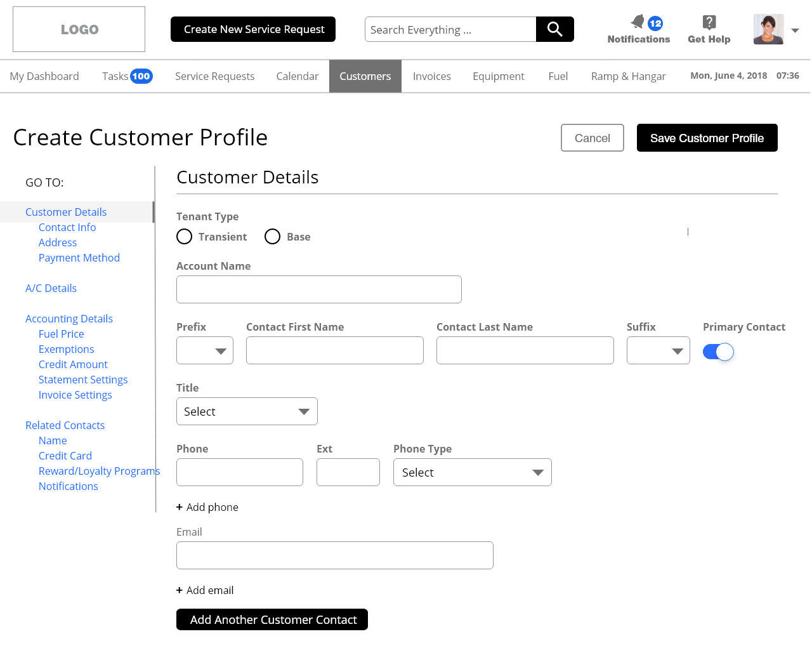Viewport: 812px width, 648px height.
Task: Click the plus icon beside Add email
Action: click(x=180, y=590)
